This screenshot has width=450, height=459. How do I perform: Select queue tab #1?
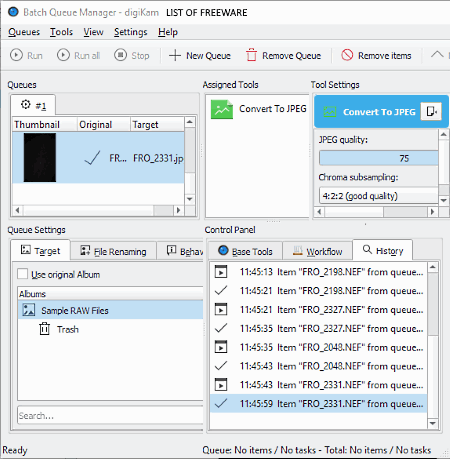(33, 105)
